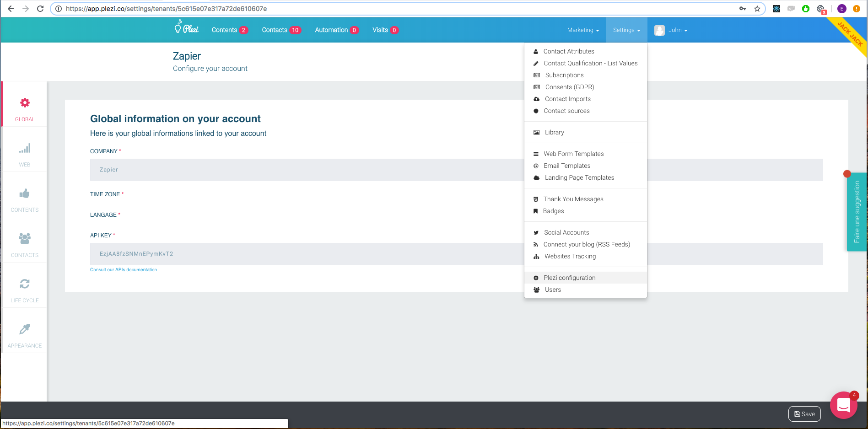Select Users menu item

[x=586, y=290]
